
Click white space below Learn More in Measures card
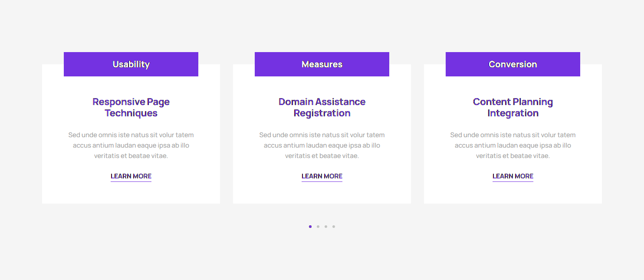pos(322,193)
